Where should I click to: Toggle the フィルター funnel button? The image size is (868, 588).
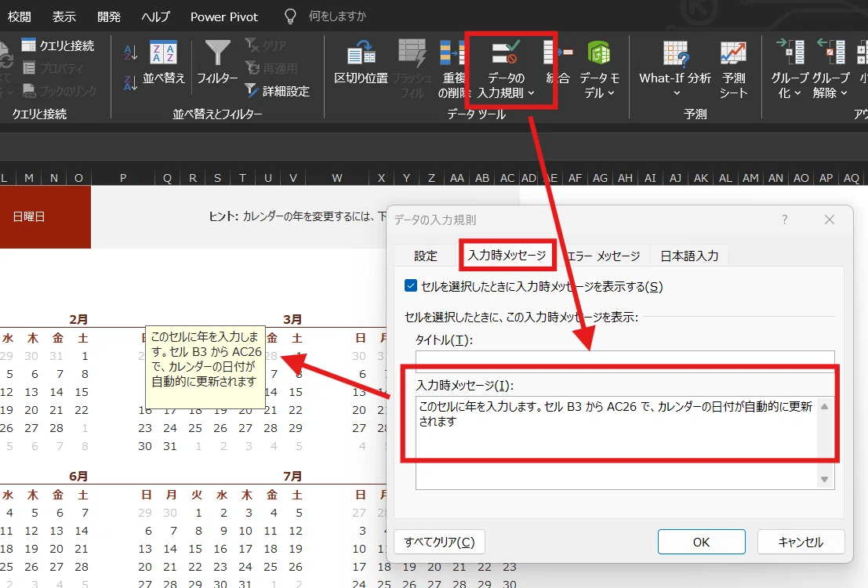217,62
